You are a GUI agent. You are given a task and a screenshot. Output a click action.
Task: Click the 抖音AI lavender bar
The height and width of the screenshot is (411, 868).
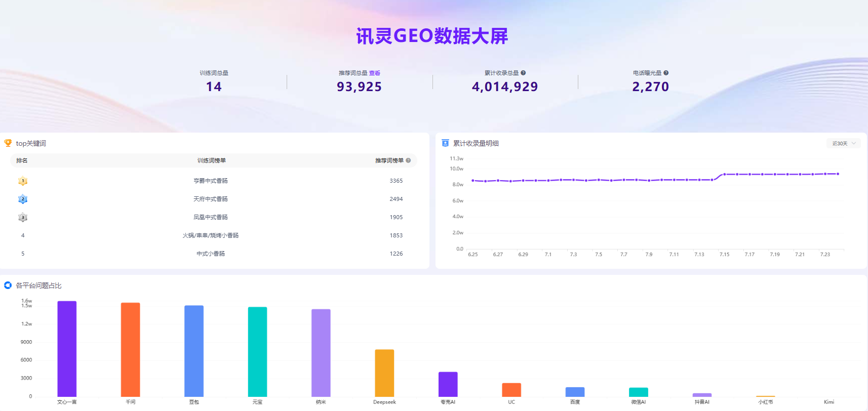(702, 395)
